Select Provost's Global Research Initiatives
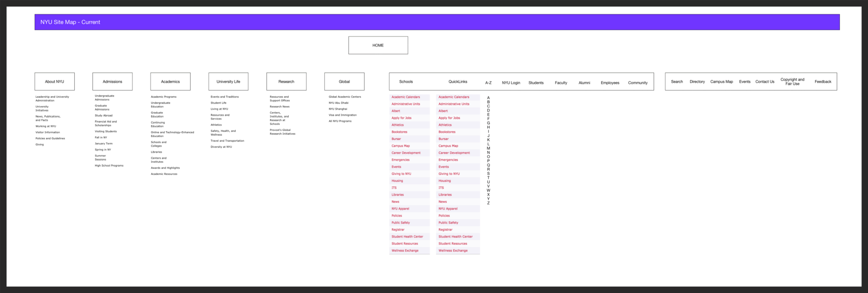 283,132
